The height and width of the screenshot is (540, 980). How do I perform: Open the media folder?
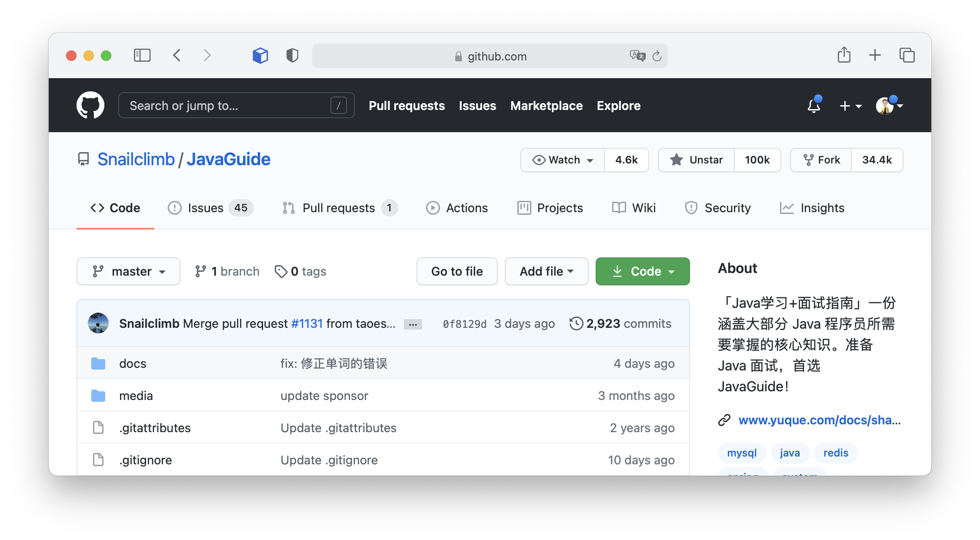[x=136, y=396]
